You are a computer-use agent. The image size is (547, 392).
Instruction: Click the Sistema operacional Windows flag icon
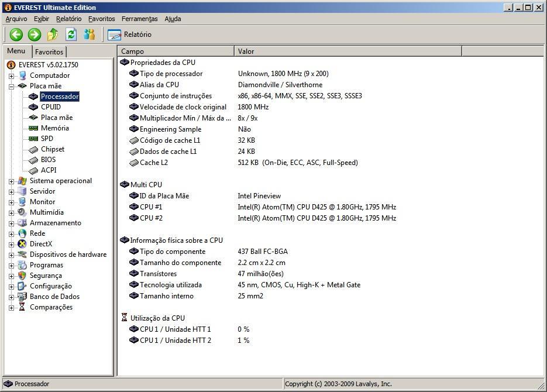coord(22,181)
